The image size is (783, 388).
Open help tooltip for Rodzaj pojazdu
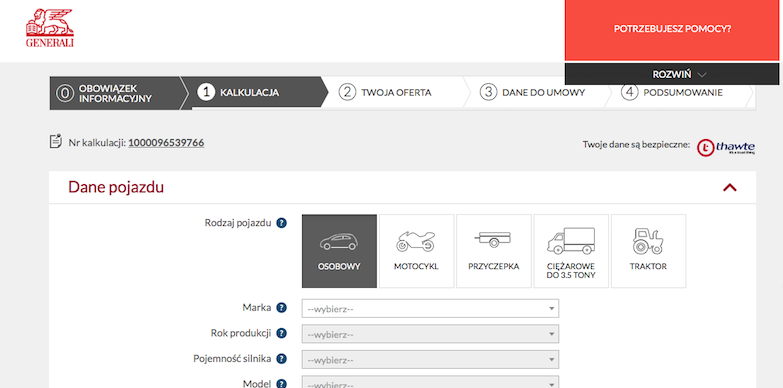tap(282, 223)
